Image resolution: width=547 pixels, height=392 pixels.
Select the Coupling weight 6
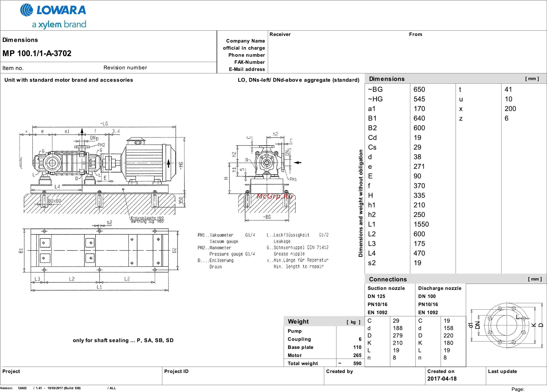(x=360, y=339)
